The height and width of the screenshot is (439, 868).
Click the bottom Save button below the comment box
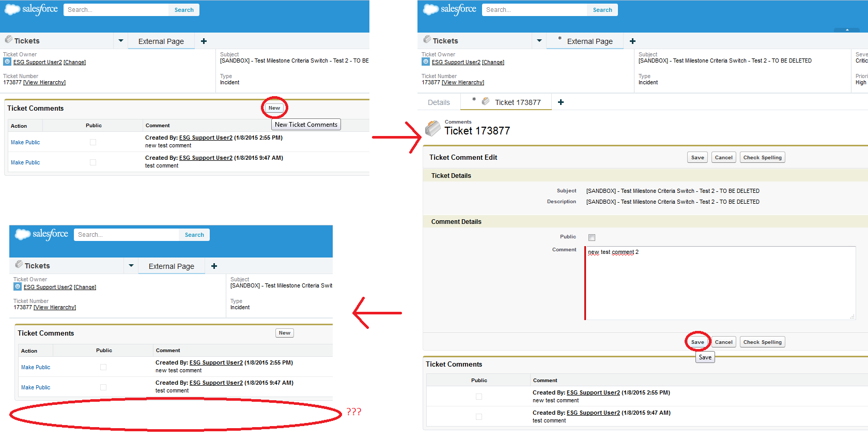coord(698,342)
